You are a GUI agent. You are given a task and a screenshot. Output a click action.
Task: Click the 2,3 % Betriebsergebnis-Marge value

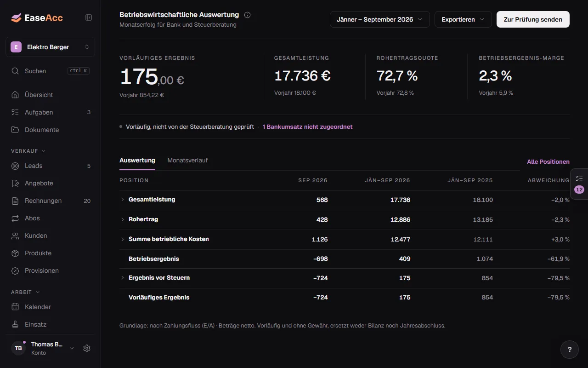coord(495,76)
